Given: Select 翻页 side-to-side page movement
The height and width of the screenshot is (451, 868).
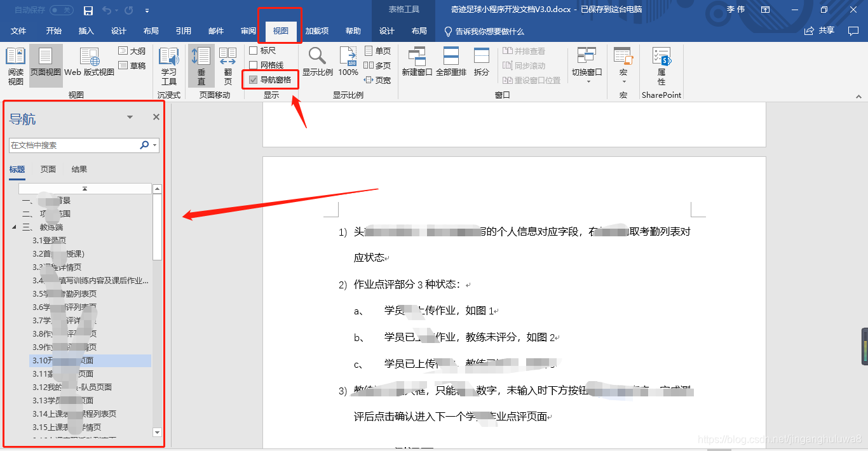Looking at the screenshot, I should [227, 67].
